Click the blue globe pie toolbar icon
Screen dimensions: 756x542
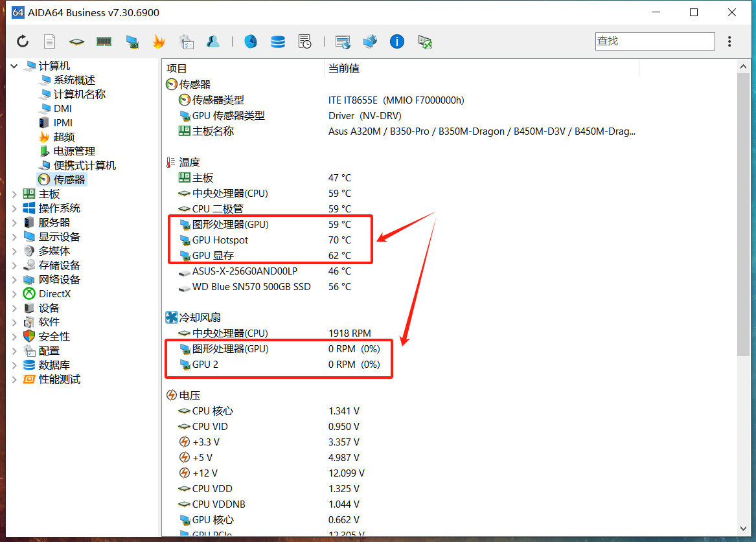[x=251, y=41]
